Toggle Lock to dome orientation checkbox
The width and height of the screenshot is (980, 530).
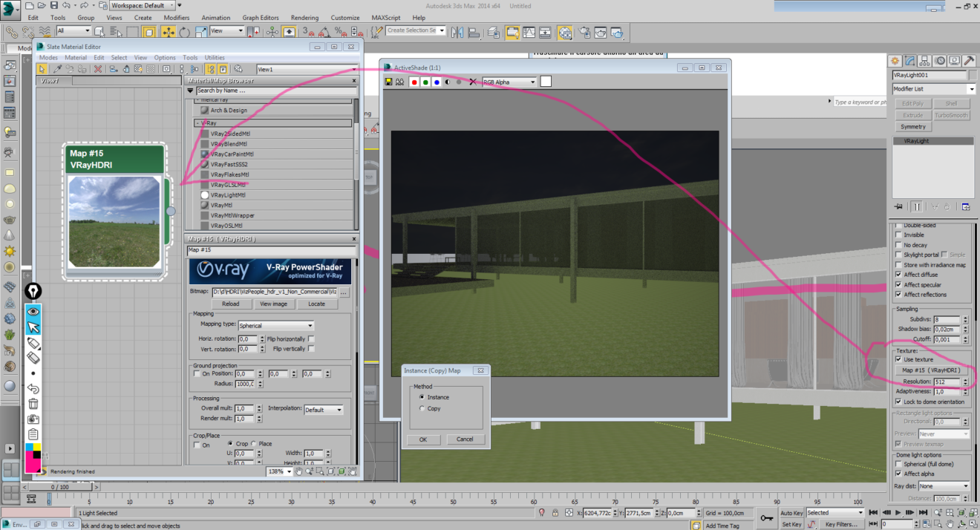(x=899, y=402)
